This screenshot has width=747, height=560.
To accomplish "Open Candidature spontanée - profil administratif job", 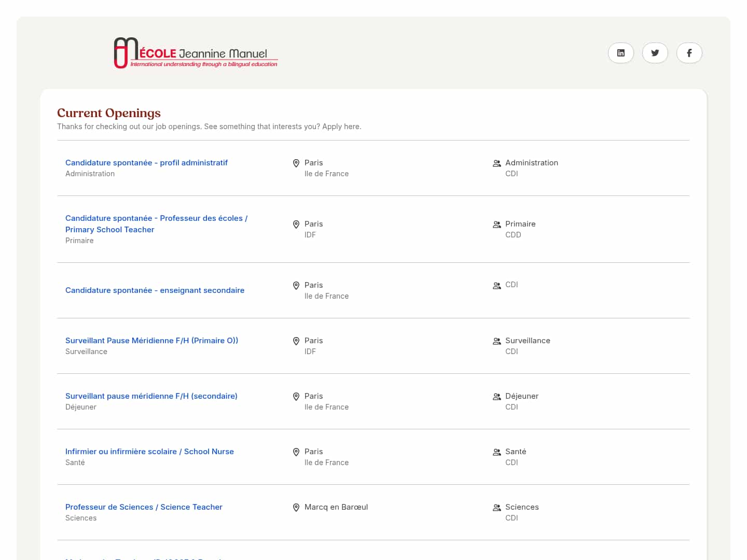I will [146, 163].
